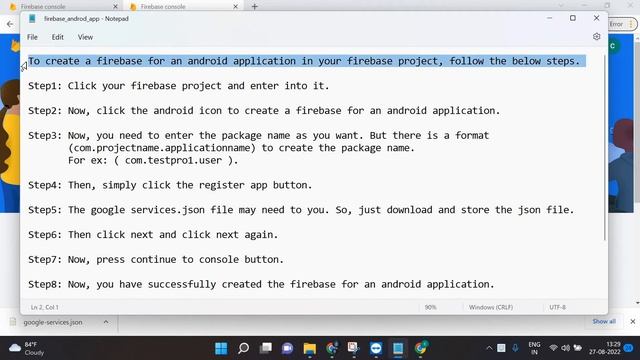Screen dimensions: 640x360
Task: Open the File menu in Notepad
Action: pos(32,37)
